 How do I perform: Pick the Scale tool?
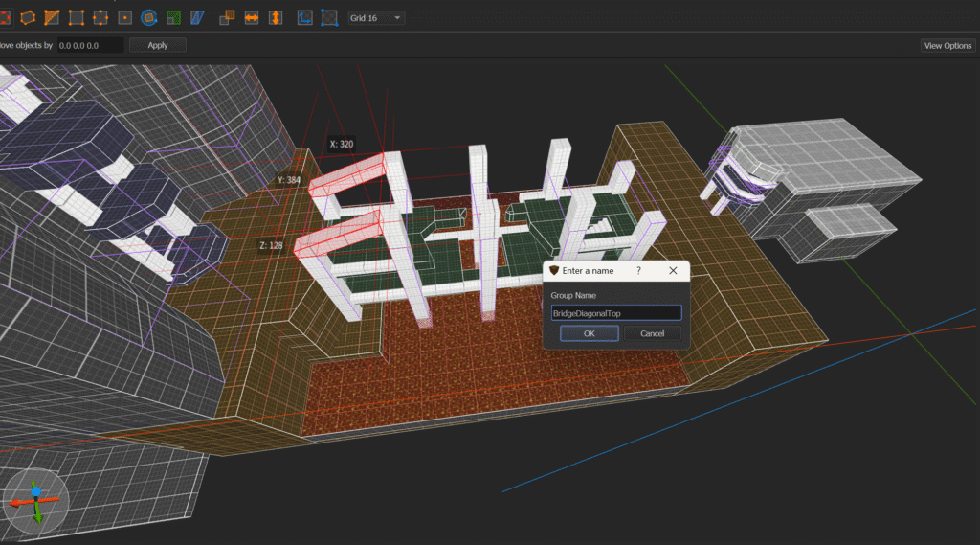tap(173, 17)
